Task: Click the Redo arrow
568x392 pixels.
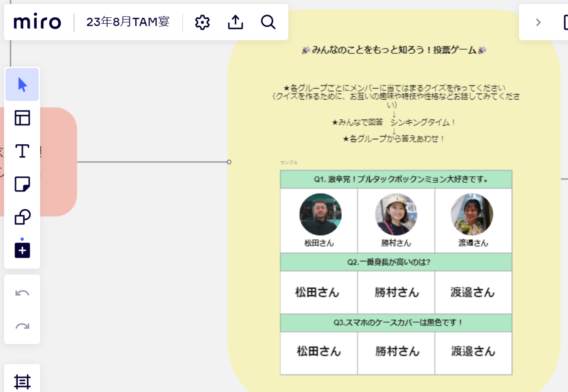Action: pyautogui.click(x=22, y=326)
